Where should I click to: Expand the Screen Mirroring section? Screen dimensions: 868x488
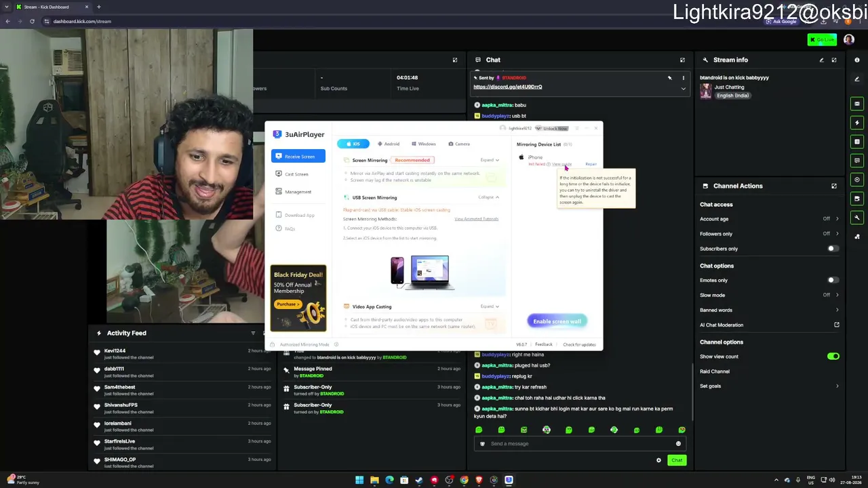click(x=490, y=160)
